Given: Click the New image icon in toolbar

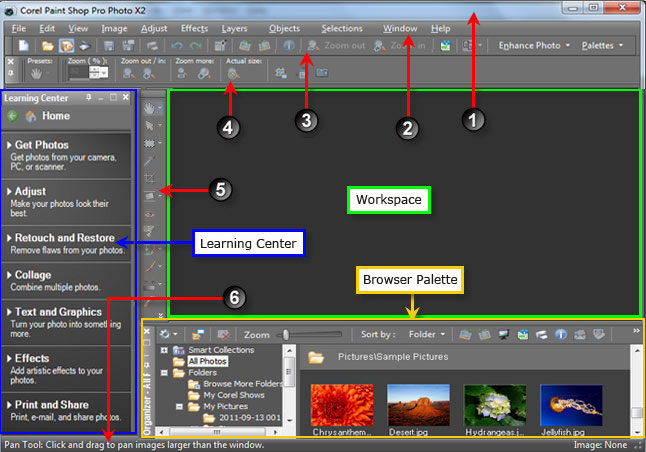Looking at the screenshot, I should (x=24, y=45).
